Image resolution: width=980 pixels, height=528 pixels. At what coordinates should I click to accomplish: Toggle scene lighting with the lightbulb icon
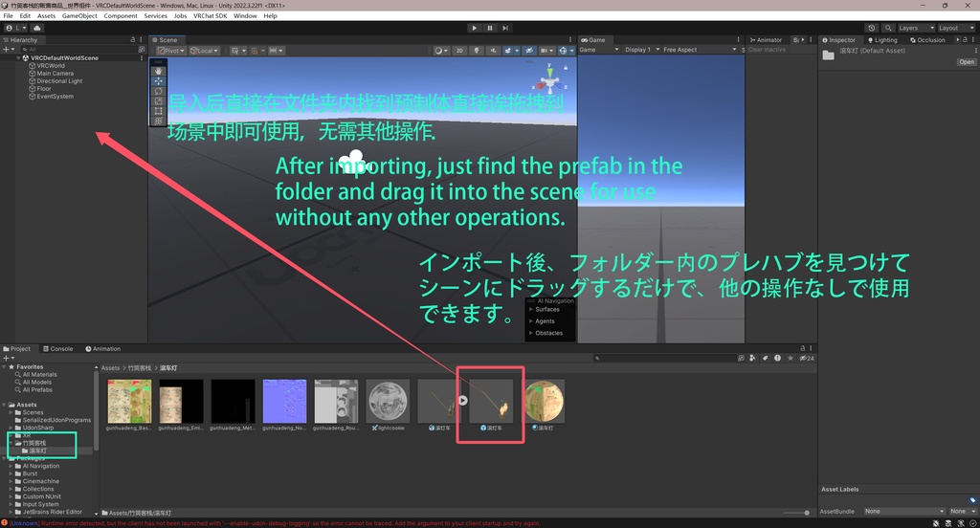(x=477, y=51)
